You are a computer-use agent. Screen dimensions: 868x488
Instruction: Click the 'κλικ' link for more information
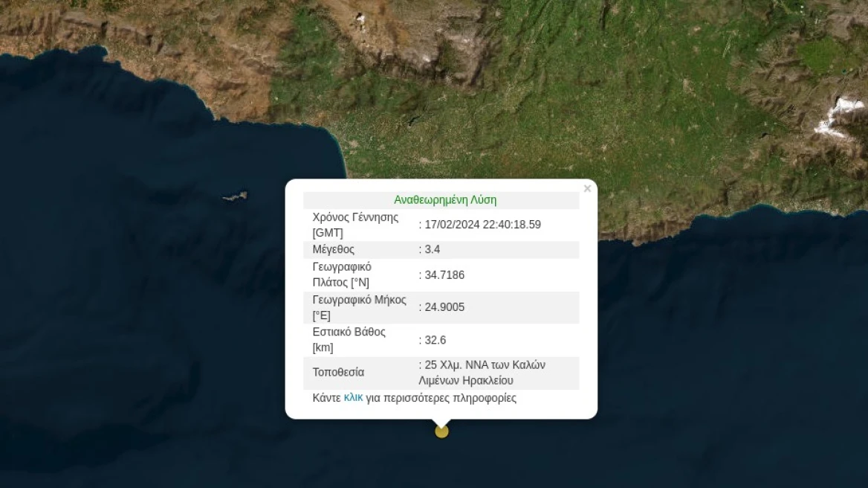coord(353,398)
